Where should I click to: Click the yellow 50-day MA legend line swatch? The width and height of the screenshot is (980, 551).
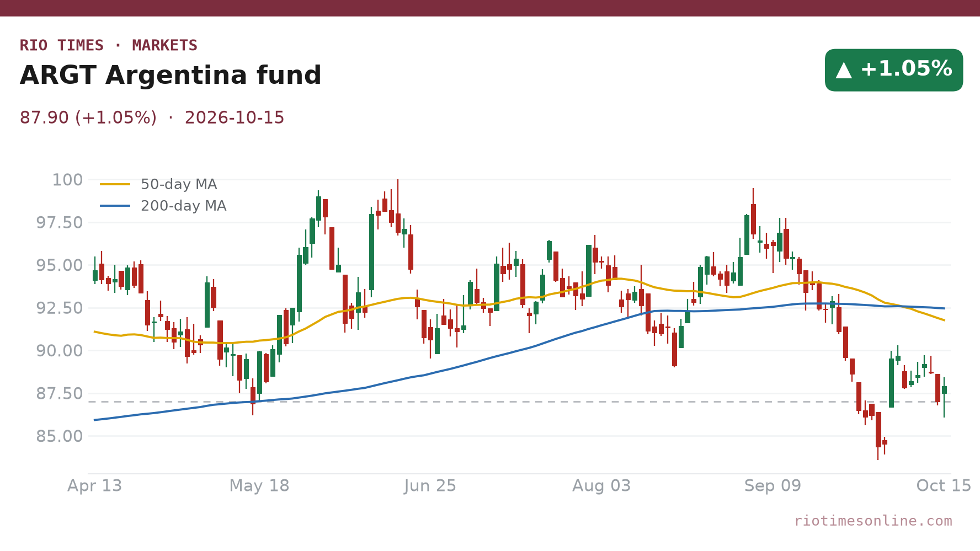[x=115, y=184]
